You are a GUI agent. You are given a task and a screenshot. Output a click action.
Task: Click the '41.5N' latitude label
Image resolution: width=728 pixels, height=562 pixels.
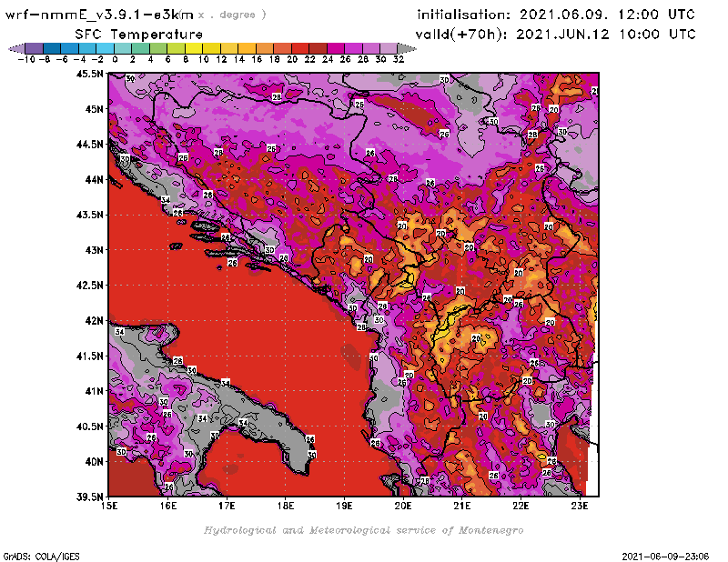tap(89, 356)
